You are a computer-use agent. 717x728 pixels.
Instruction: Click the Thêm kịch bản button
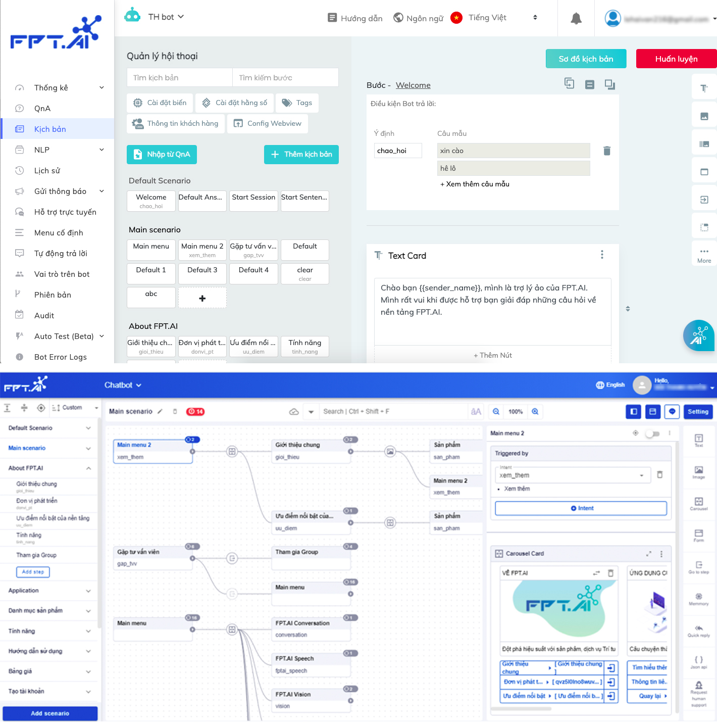[301, 154]
